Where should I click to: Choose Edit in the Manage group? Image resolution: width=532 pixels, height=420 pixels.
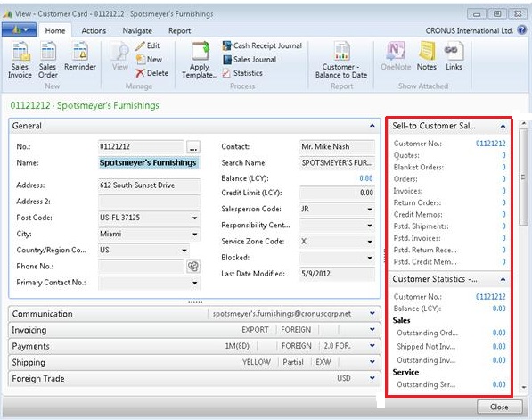(148, 45)
